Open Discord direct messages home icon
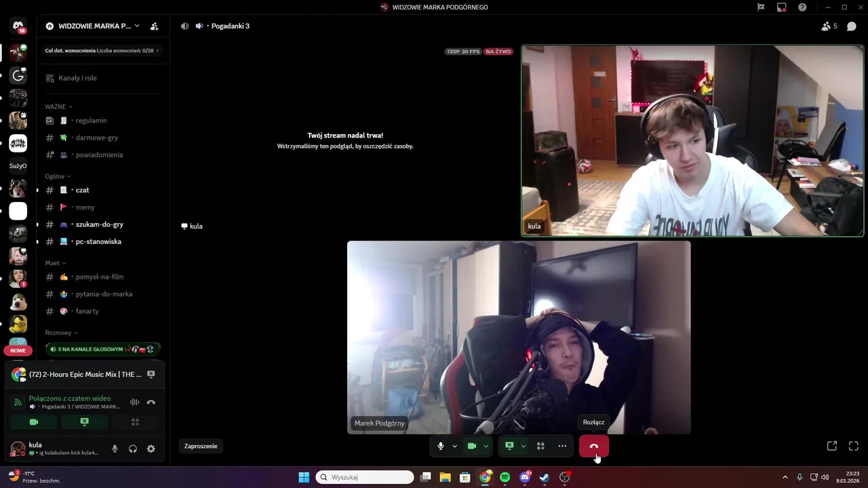The height and width of the screenshot is (488, 868). (x=18, y=26)
